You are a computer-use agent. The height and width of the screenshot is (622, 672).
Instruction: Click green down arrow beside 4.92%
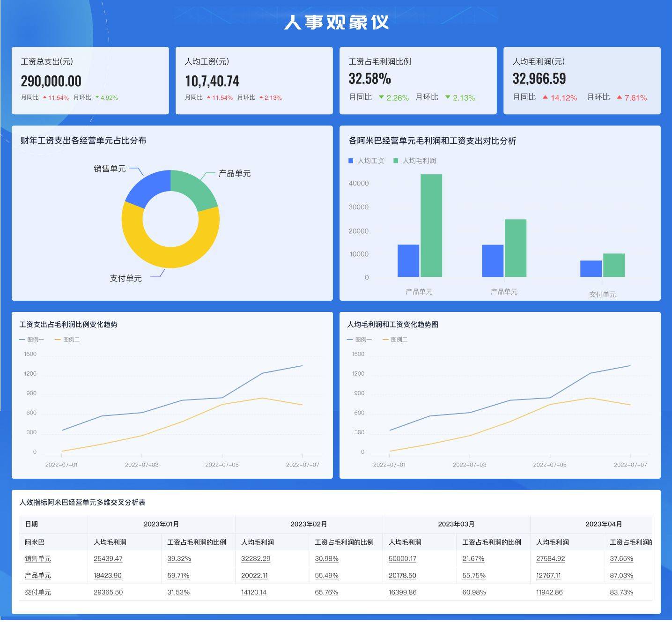pyautogui.click(x=97, y=97)
